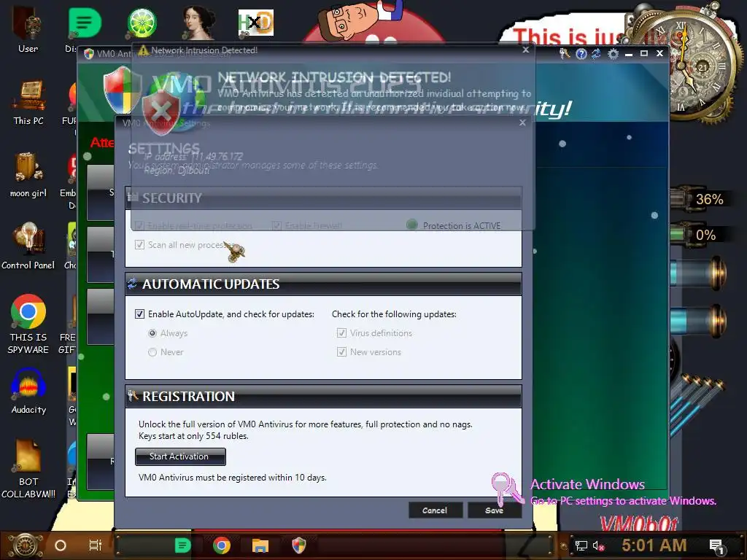Click the REGISTRATION section header
The width and height of the screenshot is (747, 560).
323,396
